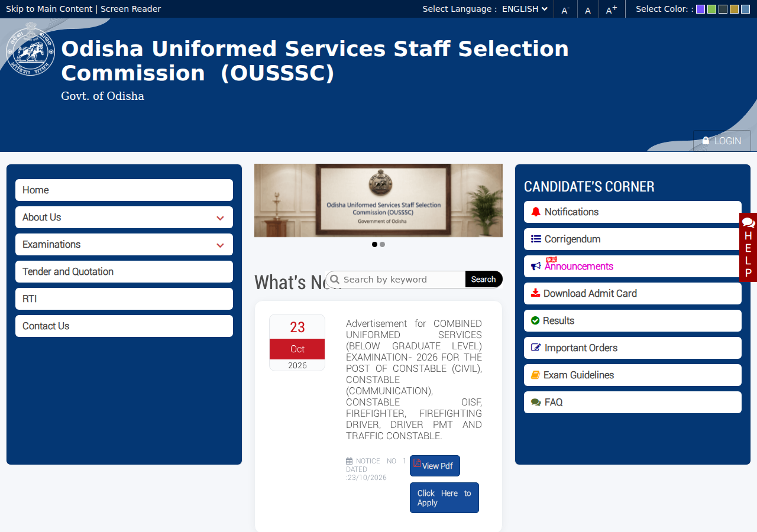Click the Important Orders edit icon
757x532 pixels.
click(x=536, y=348)
